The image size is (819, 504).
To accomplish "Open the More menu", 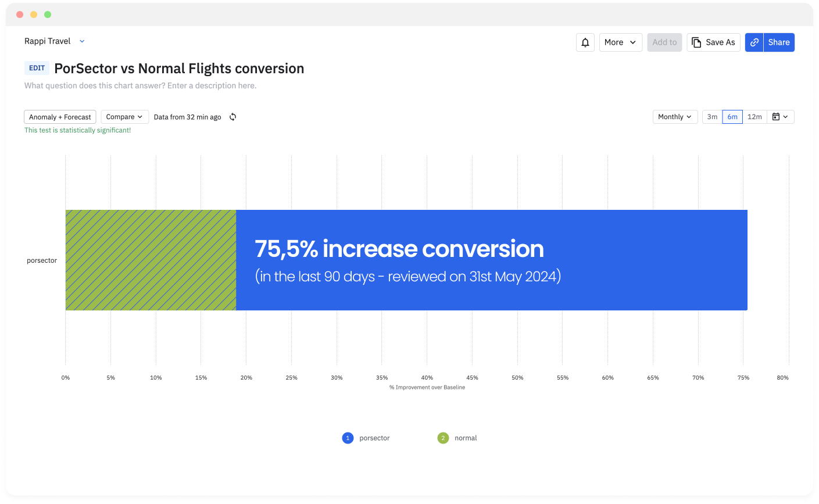I will click(620, 42).
